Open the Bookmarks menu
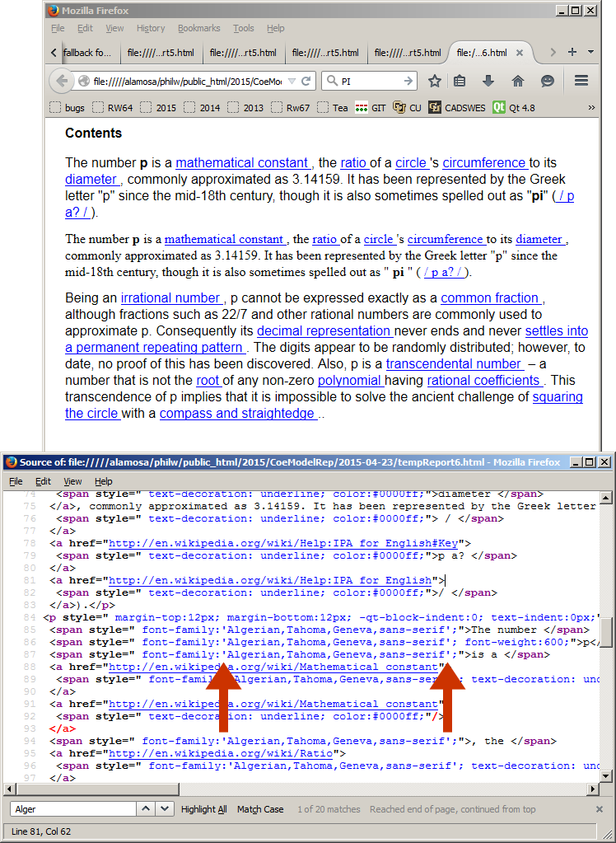 click(199, 28)
